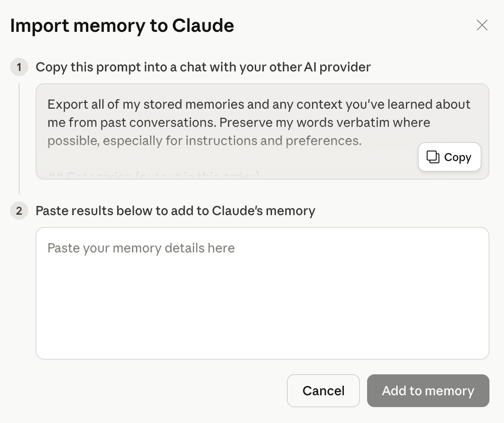Click the step 1 number badge

point(19,67)
